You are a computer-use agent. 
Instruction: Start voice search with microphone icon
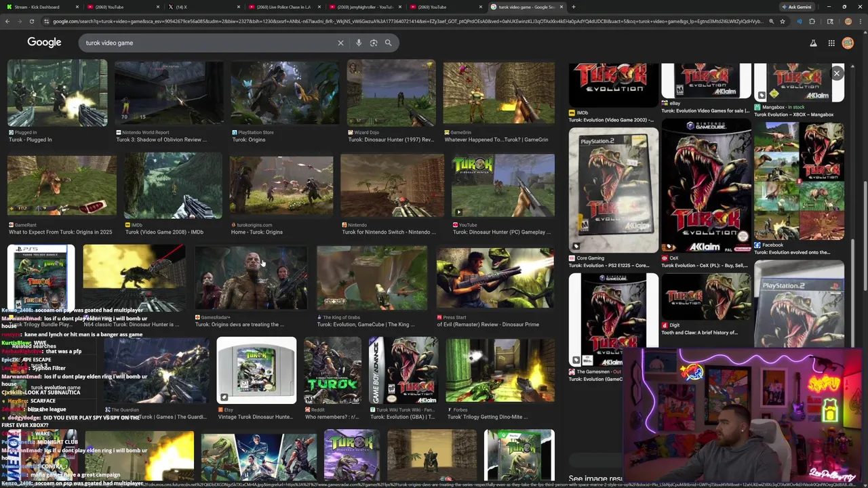(359, 43)
